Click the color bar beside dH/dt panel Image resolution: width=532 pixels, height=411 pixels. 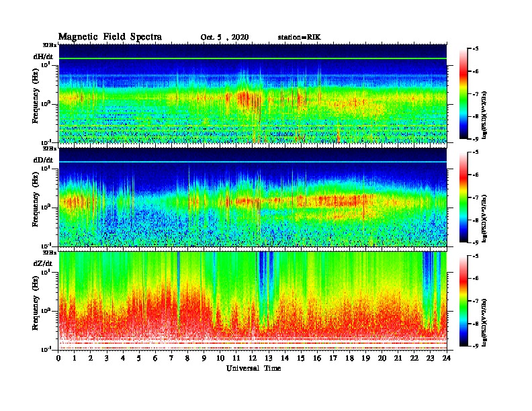coord(463,94)
